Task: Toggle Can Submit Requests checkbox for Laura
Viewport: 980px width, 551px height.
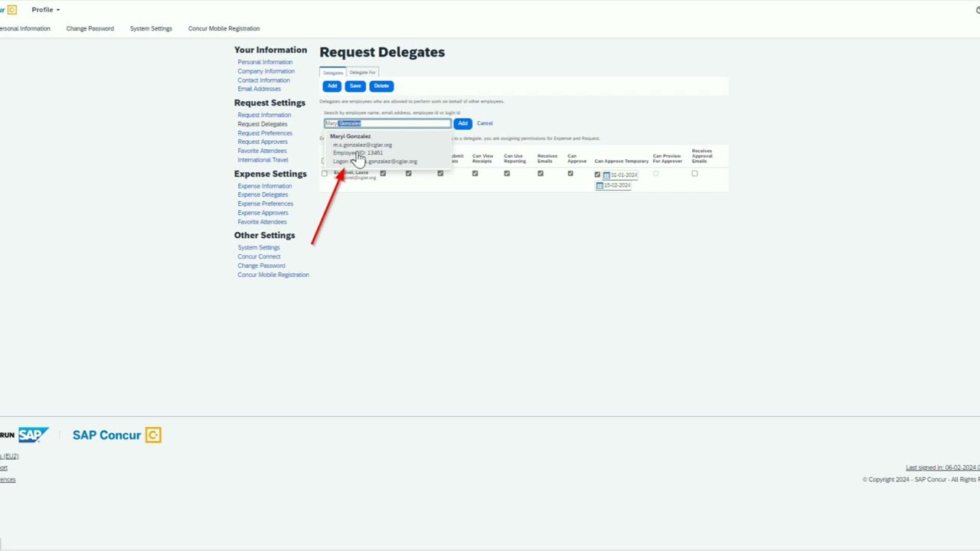Action: (x=440, y=174)
